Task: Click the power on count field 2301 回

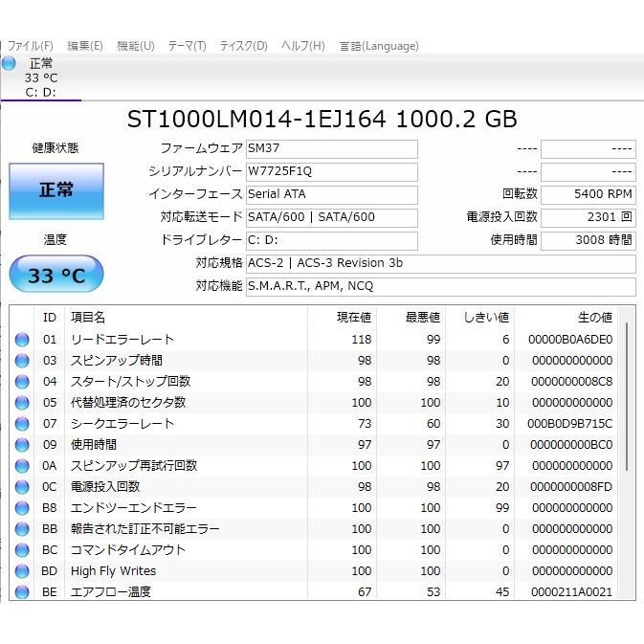Action: coord(588,217)
